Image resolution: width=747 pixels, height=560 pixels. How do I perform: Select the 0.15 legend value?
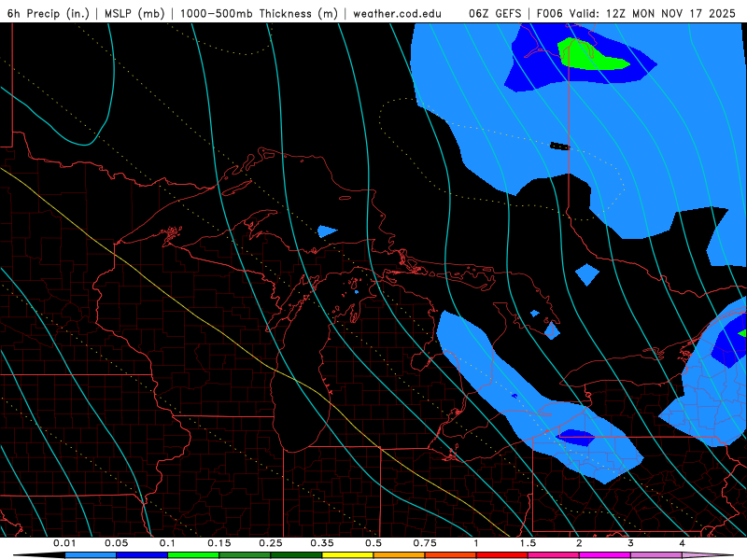(219, 543)
